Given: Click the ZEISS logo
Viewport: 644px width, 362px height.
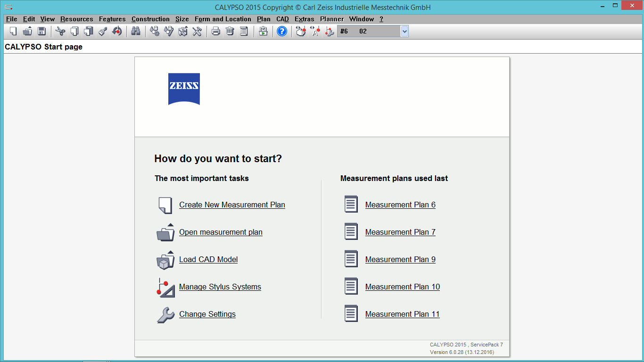Looking at the screenshot, I should (x=184, y=89).
